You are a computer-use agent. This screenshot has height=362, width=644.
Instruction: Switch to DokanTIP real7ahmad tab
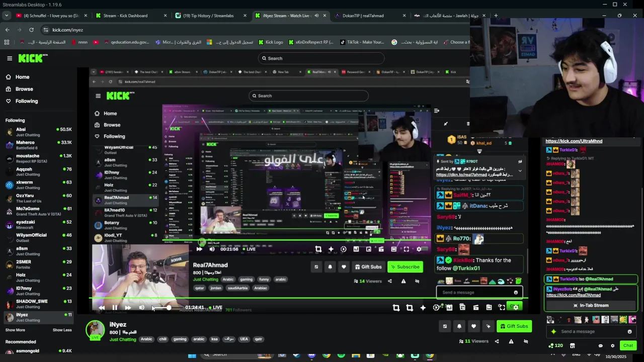coord(370,16)
